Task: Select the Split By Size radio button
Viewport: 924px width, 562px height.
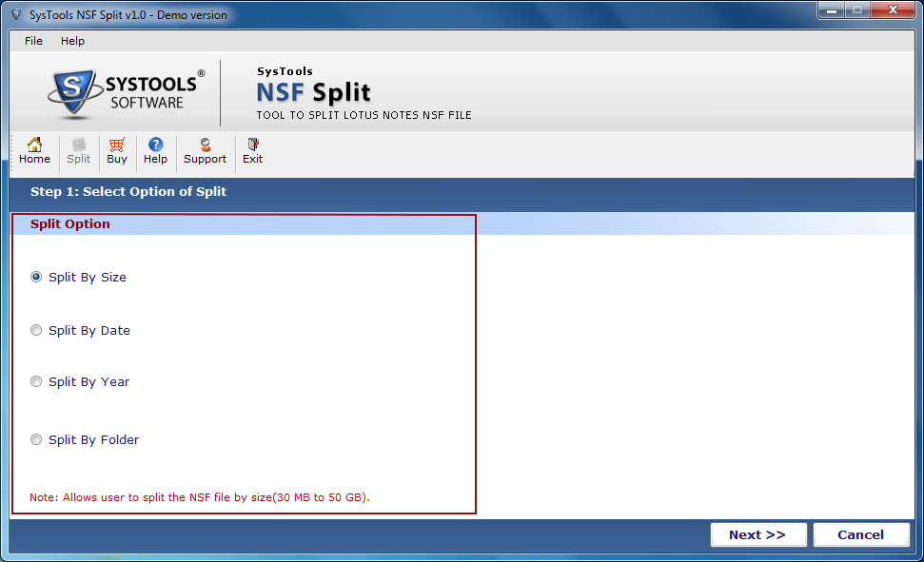Action: pyautogui.click(x=36, y=277)
